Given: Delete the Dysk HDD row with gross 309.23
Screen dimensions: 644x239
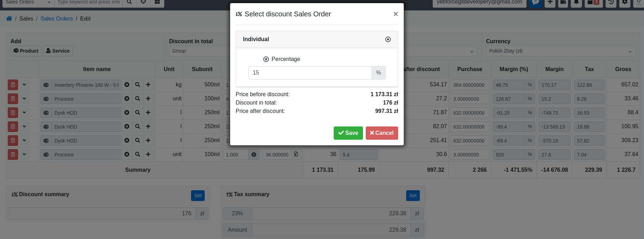Looking at the screenshot, I should coord(13,140).
